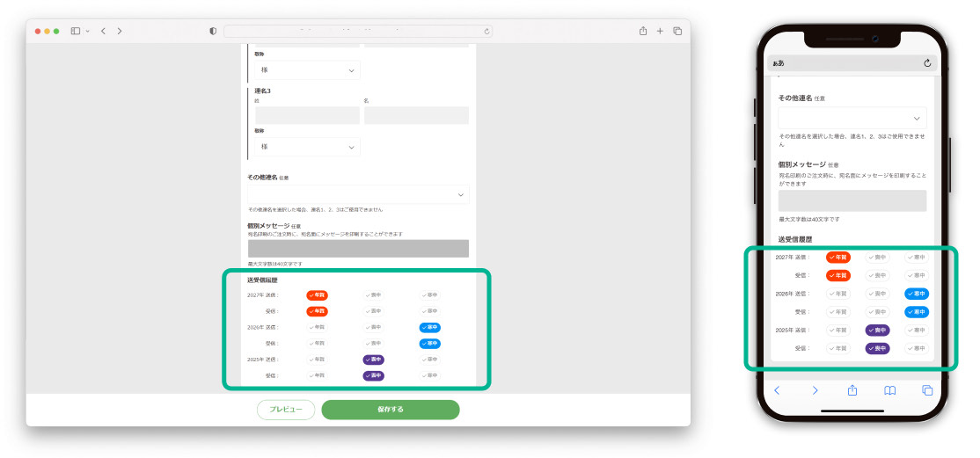
Task: Reload the page on the phone browser
Action: (927, 63)
